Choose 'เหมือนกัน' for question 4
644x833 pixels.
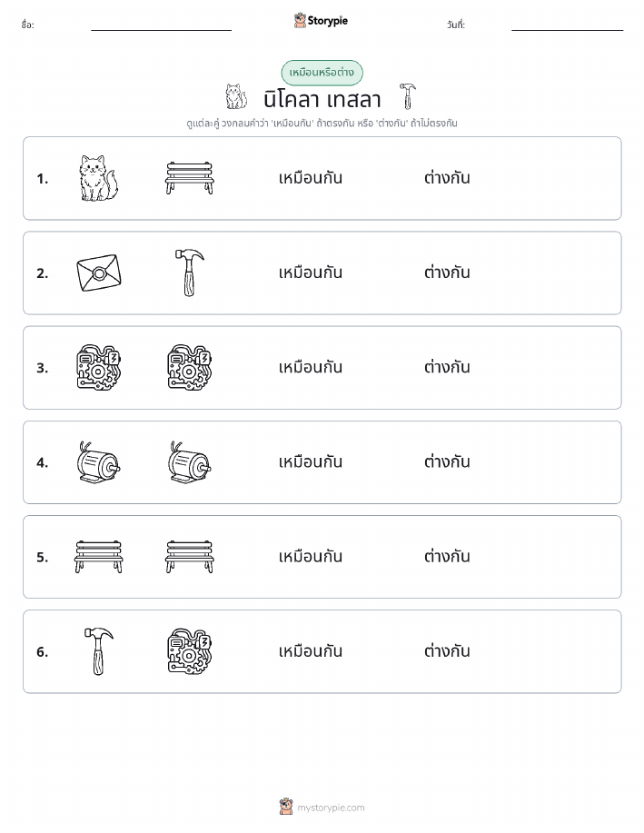pos(311,461)
